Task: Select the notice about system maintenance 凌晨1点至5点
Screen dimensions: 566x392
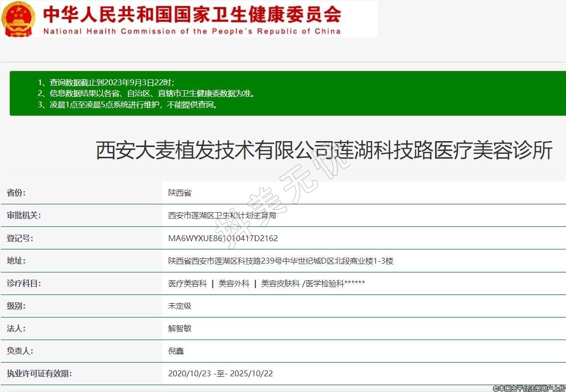Action: point(128,104)
